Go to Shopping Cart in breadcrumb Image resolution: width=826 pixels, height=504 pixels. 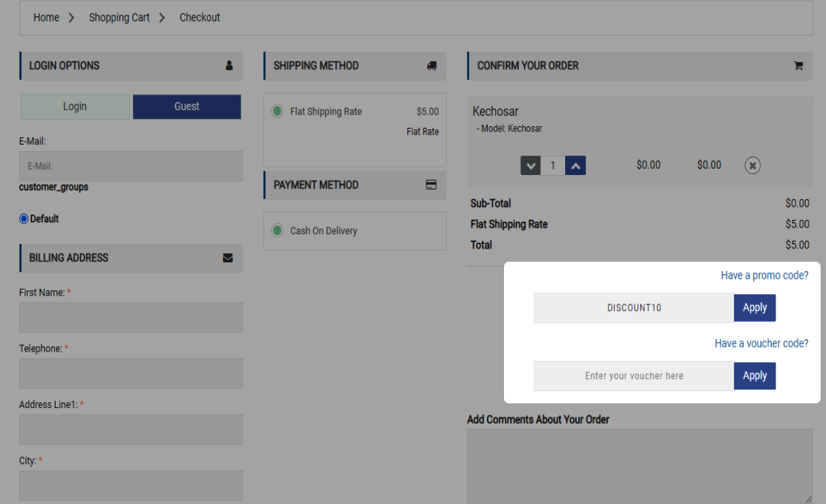pos(119,18)
